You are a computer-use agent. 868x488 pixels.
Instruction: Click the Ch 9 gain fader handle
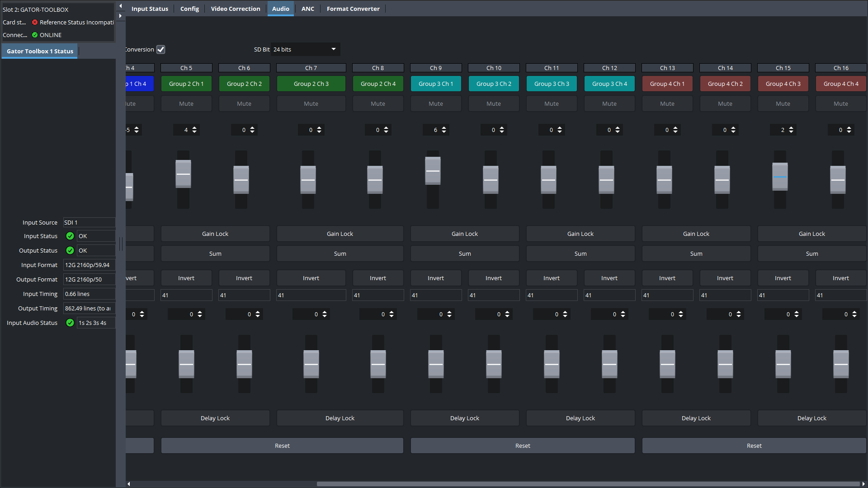(433, 171)
